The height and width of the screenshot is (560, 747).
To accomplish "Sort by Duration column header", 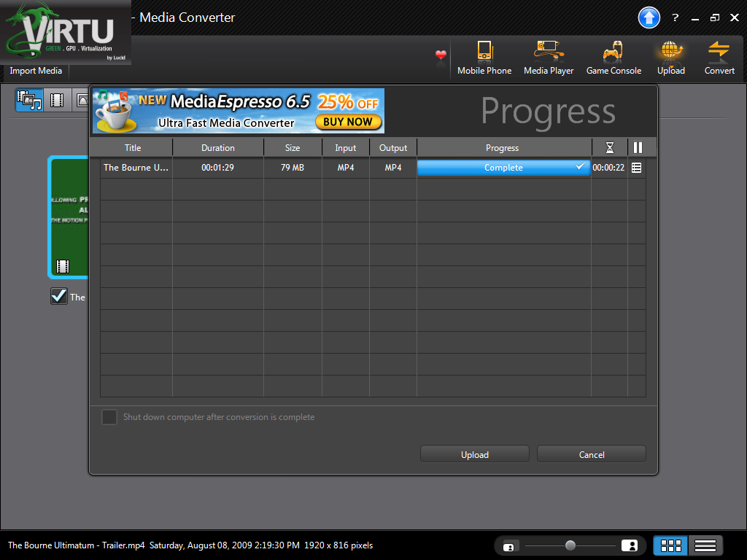I will click(217, 147).
